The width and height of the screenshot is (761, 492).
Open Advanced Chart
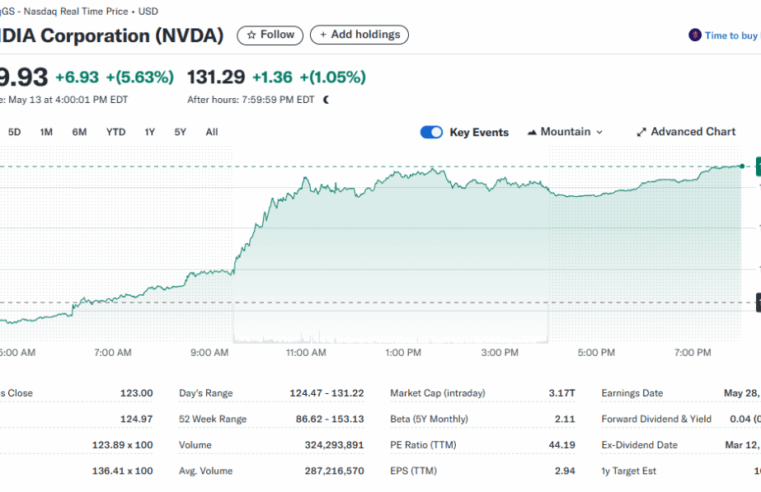[x=686, y=131]
